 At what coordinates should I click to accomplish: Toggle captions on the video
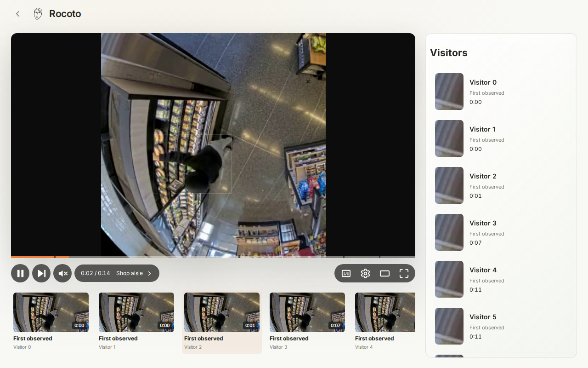346,273
